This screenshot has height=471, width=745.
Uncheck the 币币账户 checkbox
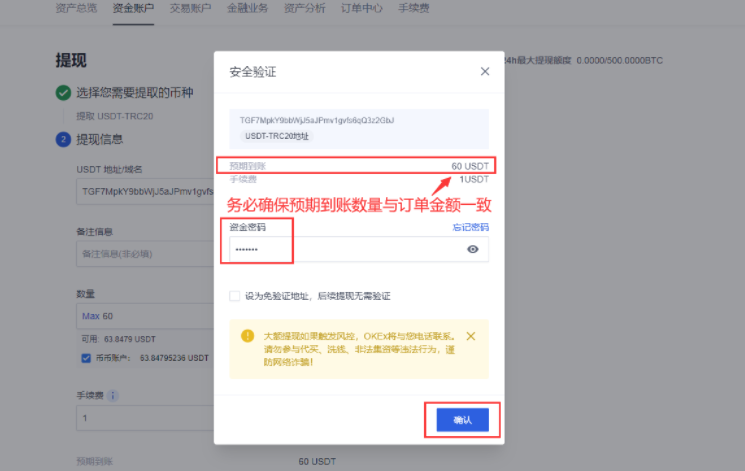tap(86, 357)
